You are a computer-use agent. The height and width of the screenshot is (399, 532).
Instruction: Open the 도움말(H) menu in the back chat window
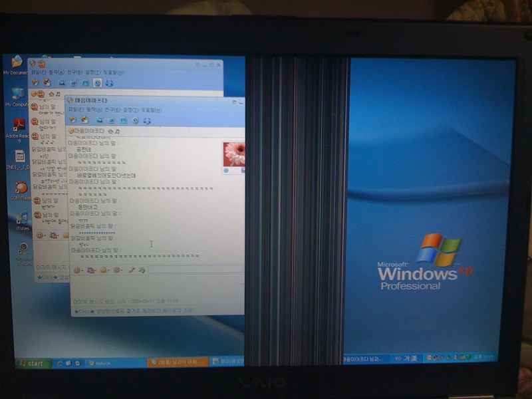(x=114, y=72)
